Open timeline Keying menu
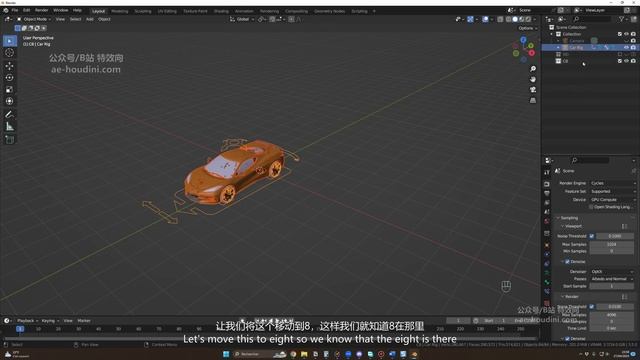The width and height of the screenshot is (640, 360). 50,321
